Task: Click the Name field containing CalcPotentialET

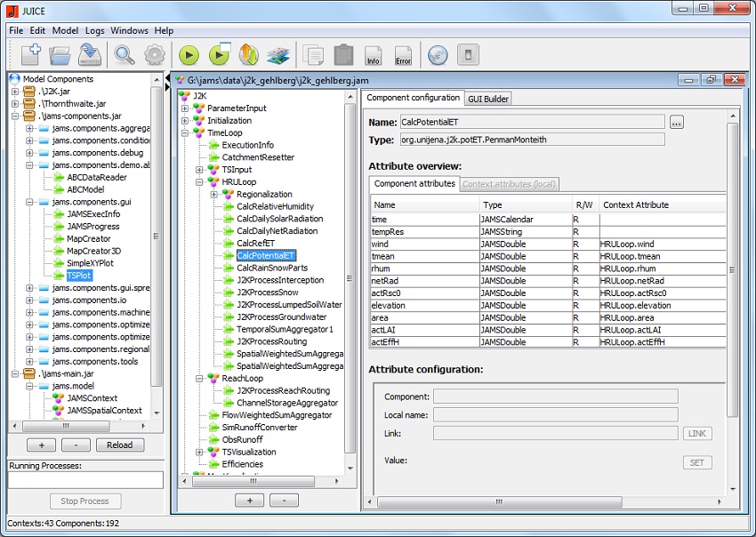Action: [x=531, y=122]
